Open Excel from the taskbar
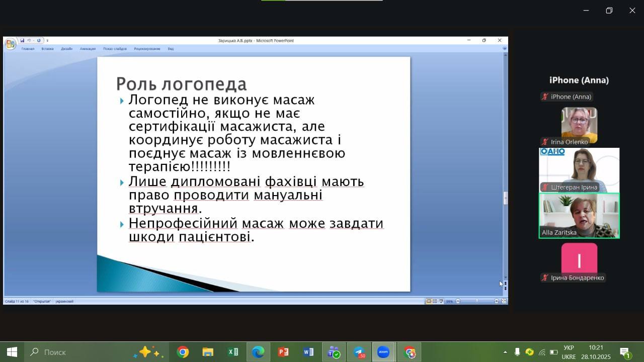Screen dimensions: 644x362 (x=233, y=352)
